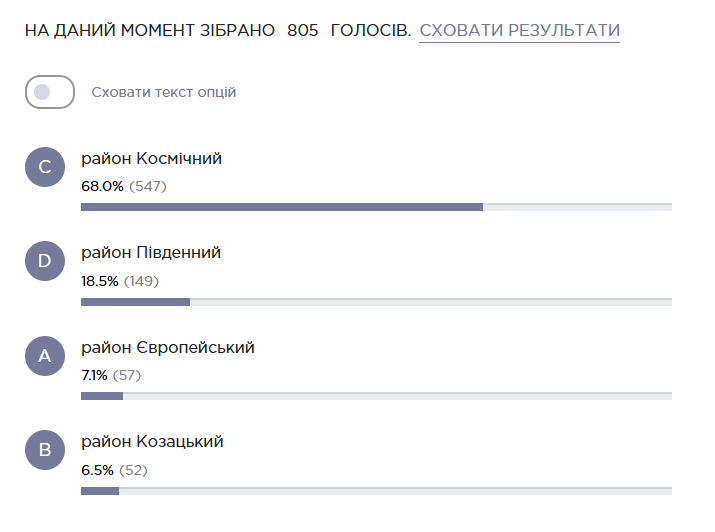
Task: Click the 805 total votes number
Action: pyautogui.click(x=303, y=30)
